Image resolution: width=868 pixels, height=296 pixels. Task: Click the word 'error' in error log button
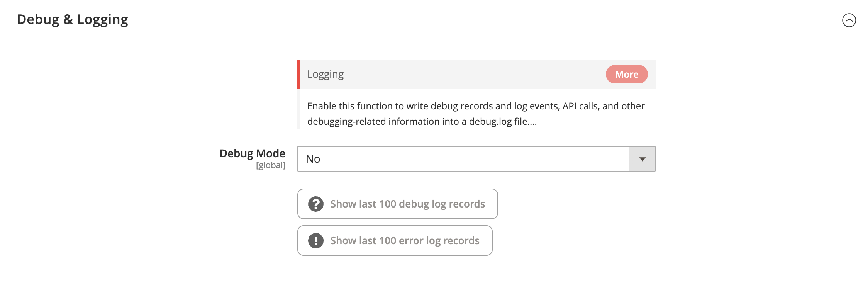tap(411, 241)
